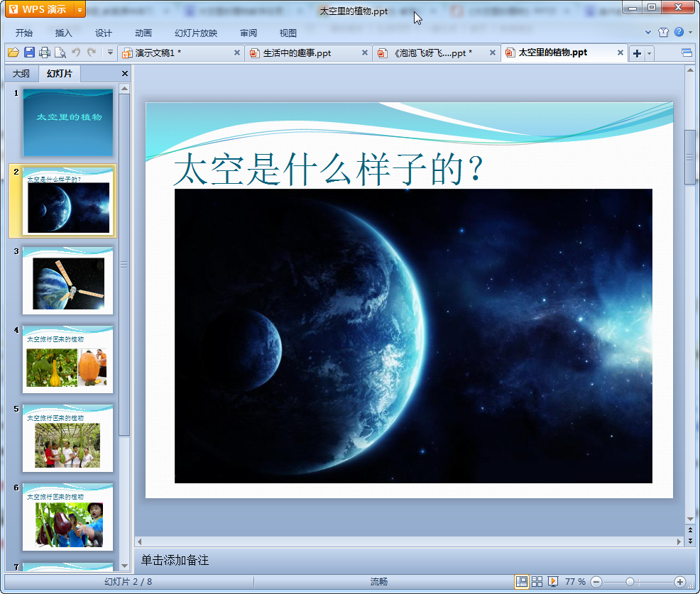Expand dropdown beside the new tab plus

pos(649,53)
